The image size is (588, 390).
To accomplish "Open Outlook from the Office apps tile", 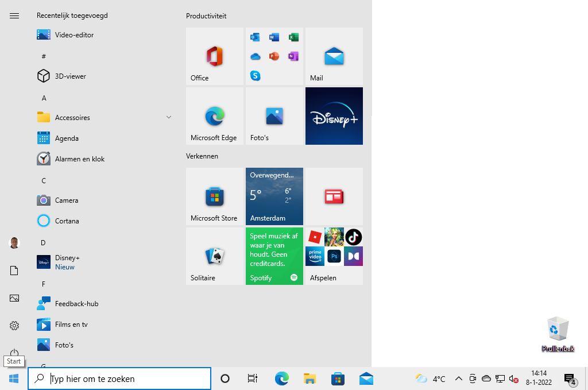I will pyautogui.click(x=255, y=37).
